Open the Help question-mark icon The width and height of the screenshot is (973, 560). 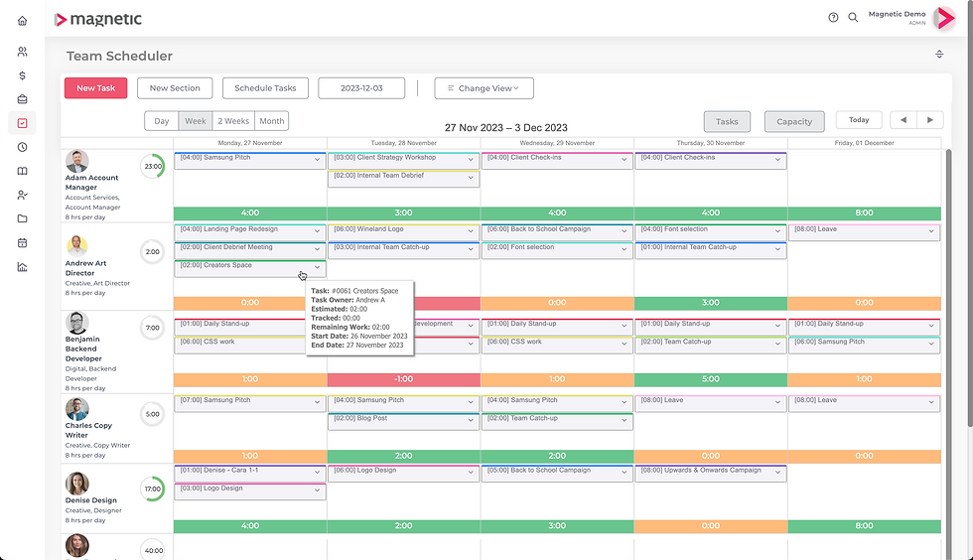coord(833,18)
